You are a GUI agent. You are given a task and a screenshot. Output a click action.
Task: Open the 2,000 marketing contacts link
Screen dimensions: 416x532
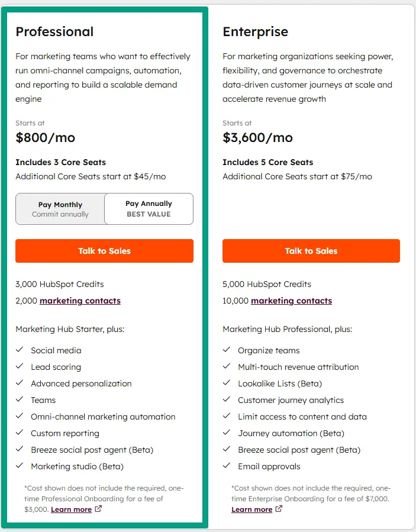[x=79, y=301]
